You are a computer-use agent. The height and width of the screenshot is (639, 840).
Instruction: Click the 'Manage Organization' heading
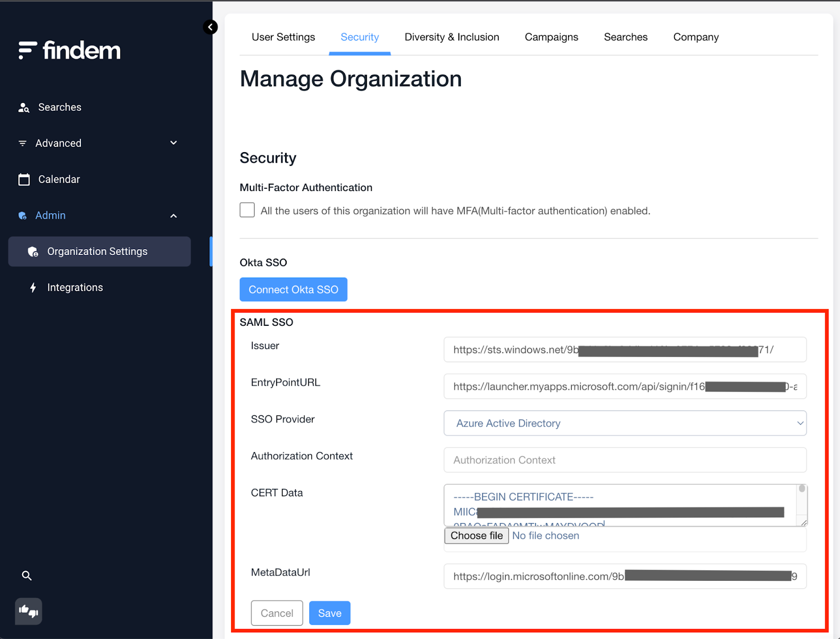[x=351, y=79]
